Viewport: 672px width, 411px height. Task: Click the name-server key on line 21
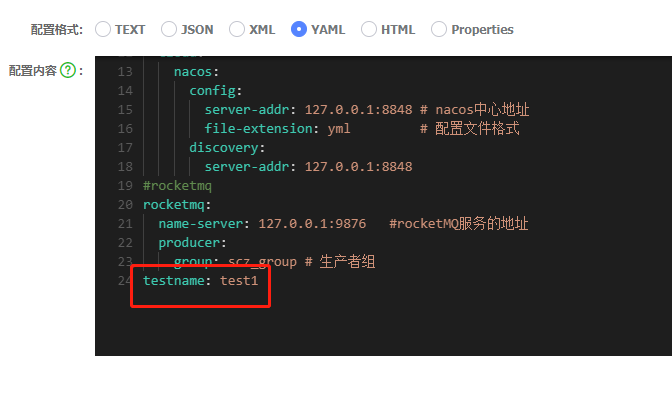point(201,224)
